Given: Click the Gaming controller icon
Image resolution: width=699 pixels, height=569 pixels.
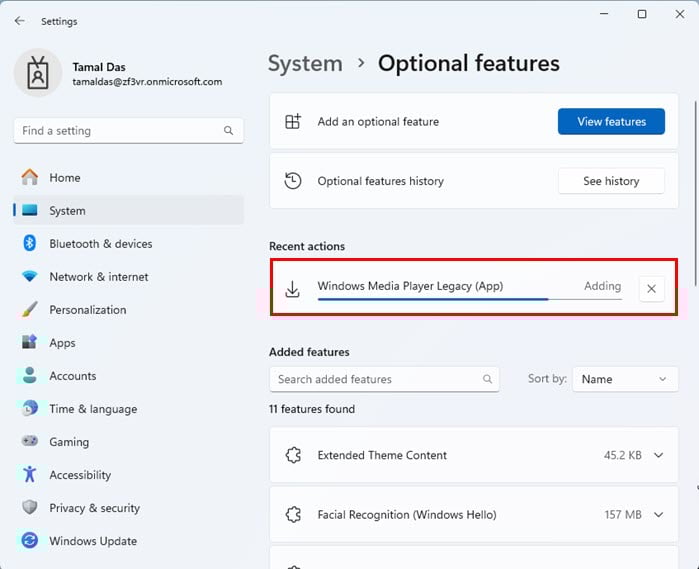Looking at the screenshot, I should pos(30,442).
